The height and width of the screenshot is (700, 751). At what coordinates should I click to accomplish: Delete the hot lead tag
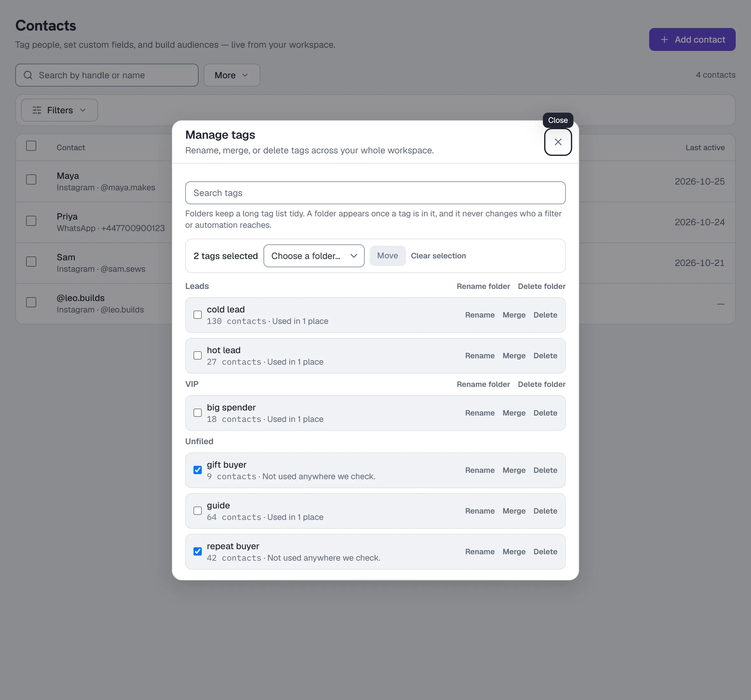545,356
